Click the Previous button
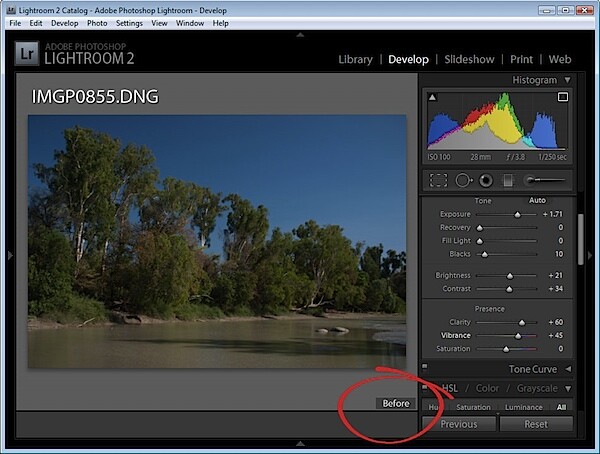The image size is (600, 454). tap(459, 424)
